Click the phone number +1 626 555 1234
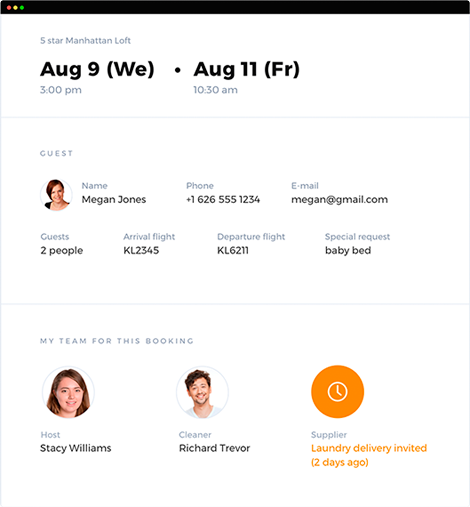The image size is (470, 507). click(223, 199)
